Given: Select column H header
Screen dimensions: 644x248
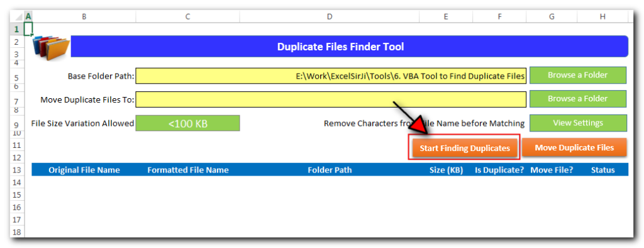Looking at the screenshot, I should coord(602,16).
